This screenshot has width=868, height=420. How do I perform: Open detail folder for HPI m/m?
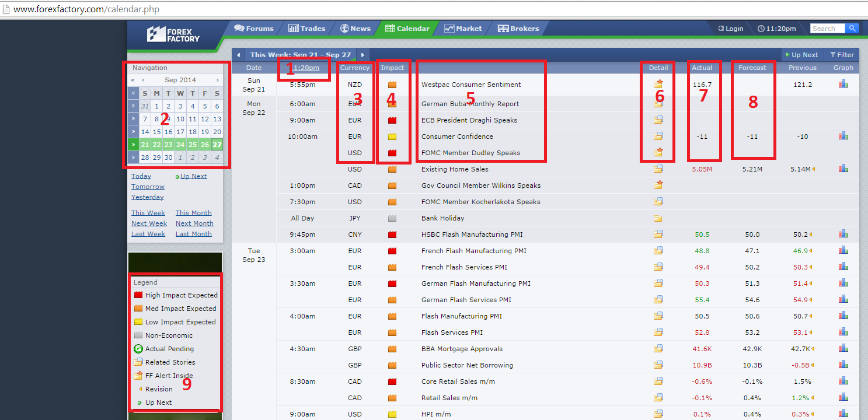658,414
